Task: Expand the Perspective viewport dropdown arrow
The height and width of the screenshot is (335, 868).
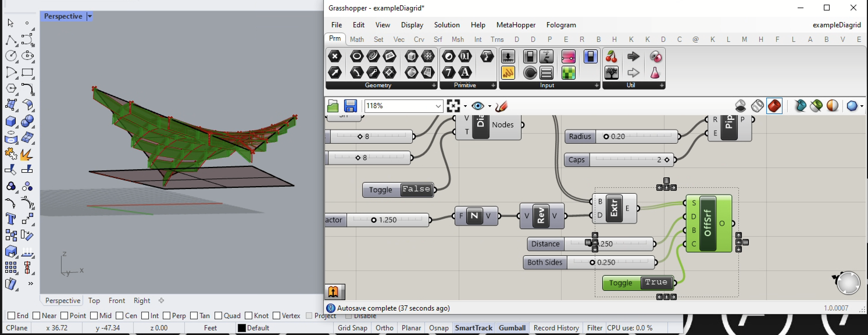Action: coord(90,16)
